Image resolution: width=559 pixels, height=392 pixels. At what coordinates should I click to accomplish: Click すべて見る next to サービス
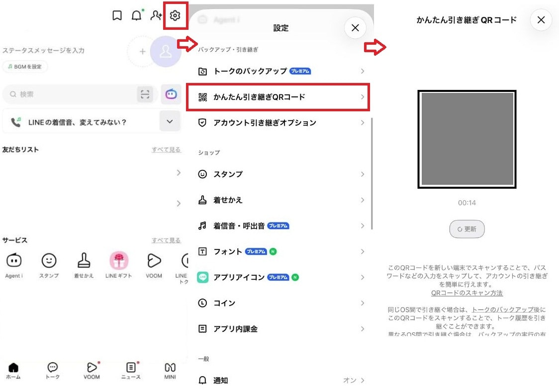tap(166, 240)
